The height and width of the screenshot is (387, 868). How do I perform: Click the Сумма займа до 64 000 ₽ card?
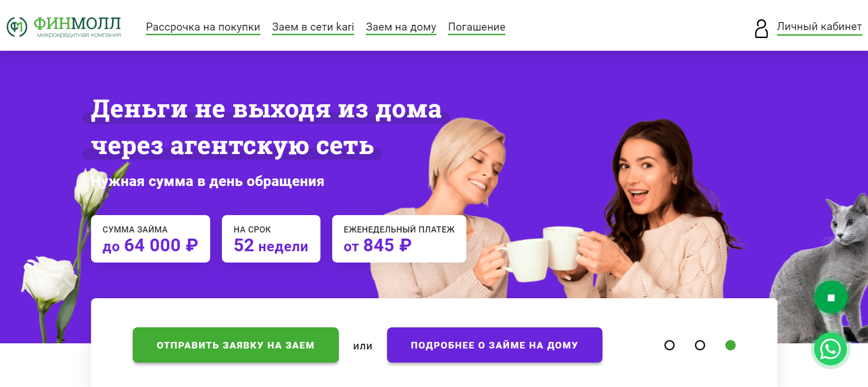[x=151, y=239]
